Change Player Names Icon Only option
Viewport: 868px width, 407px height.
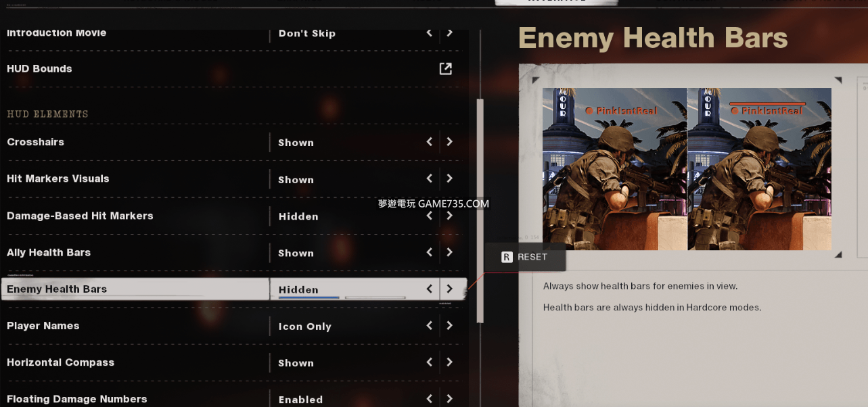[304, 327]
